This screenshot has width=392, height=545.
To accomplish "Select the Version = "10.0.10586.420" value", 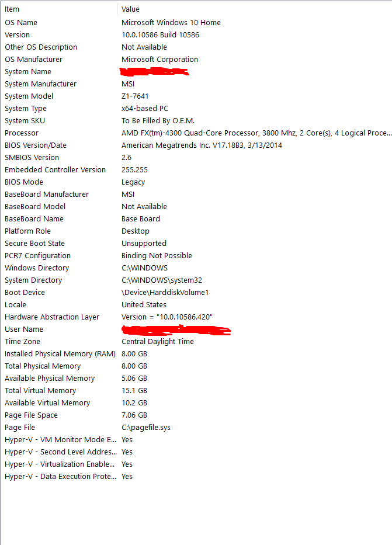I will pyautogui.click(x=167, y=317).
